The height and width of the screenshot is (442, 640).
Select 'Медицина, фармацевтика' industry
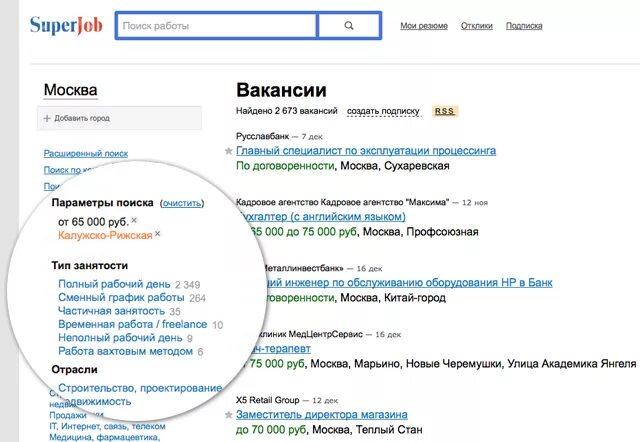[x=104, y=437]
